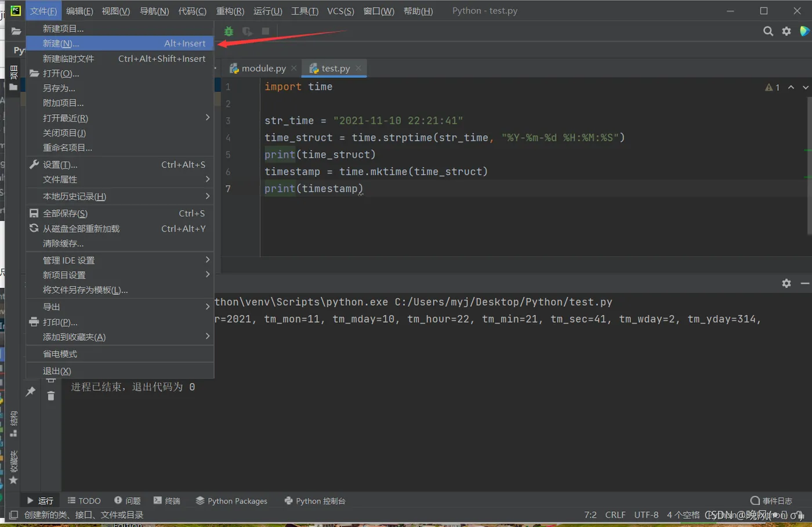812x527 pixels.
Task: Click the pin tab icon in Run panel
Action: click(x=31, y=391)
